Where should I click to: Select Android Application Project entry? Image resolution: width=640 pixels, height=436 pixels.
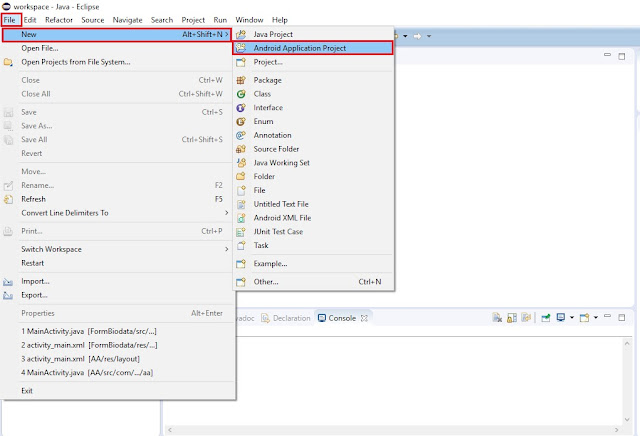coord(313,48)
